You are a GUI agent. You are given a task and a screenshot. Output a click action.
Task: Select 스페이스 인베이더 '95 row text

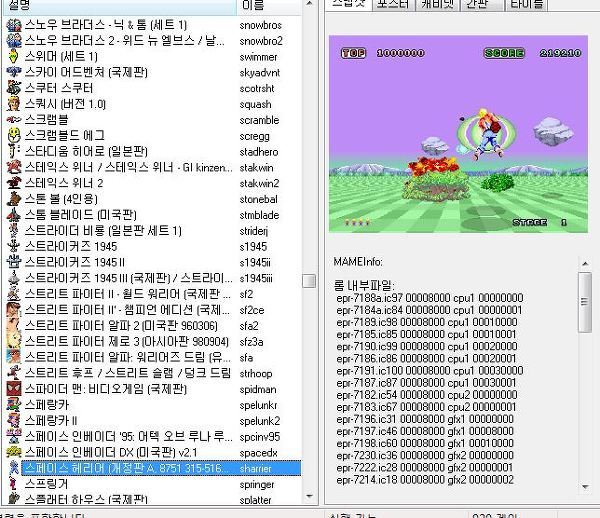point(129,437)
